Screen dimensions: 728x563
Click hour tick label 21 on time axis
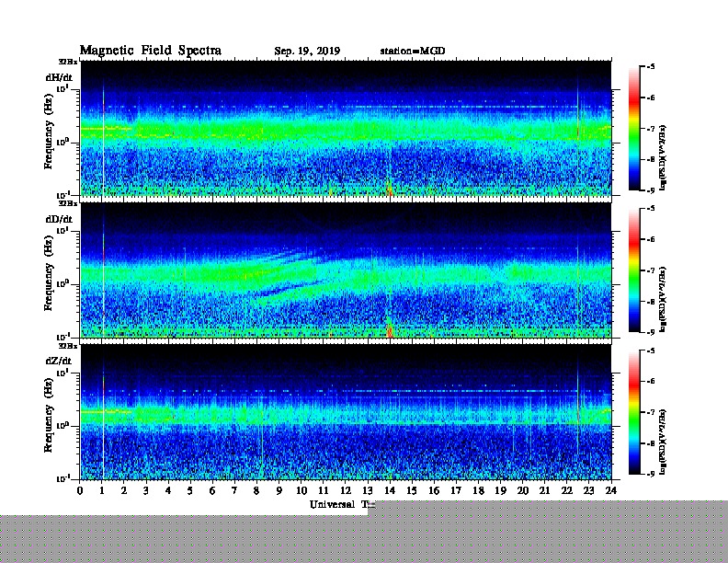[544, 490]
